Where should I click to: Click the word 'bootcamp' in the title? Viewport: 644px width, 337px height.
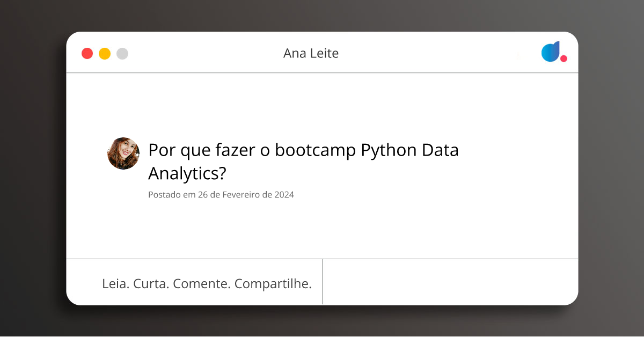(x=316, y=151)
